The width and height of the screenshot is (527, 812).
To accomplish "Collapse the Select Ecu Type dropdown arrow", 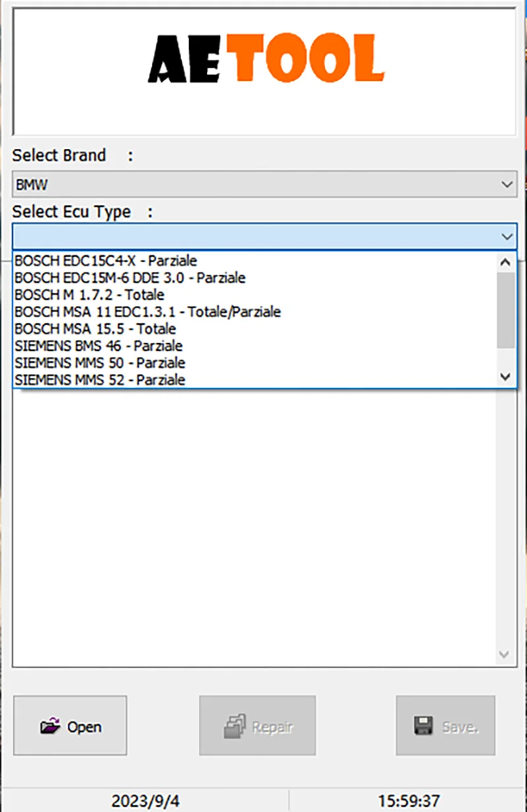I will [x=507, y=236].
